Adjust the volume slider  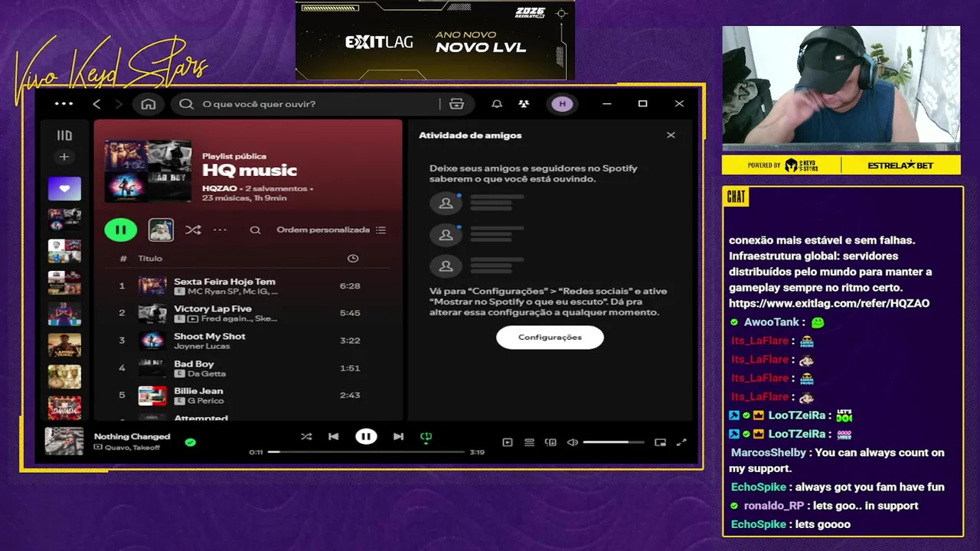pos(613,442)
